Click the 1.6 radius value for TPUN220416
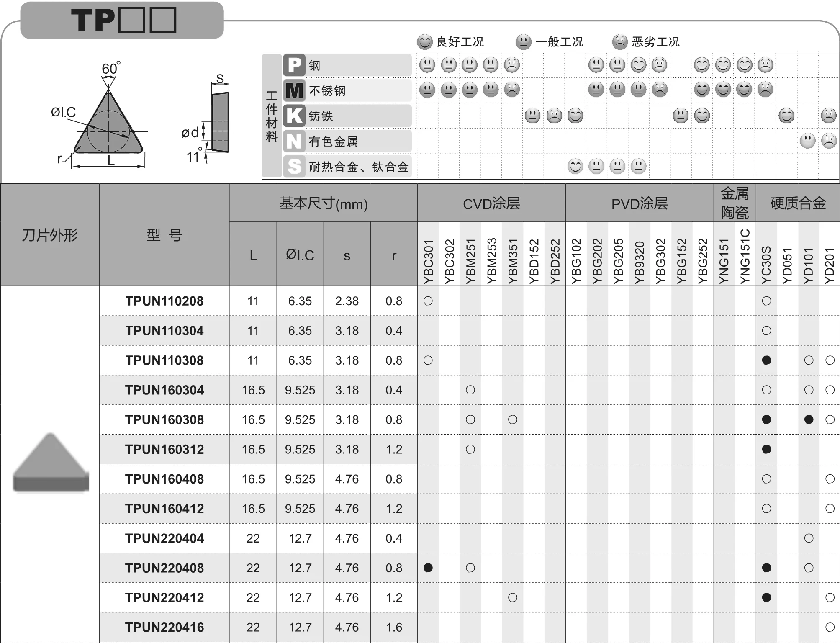The image size is (840, 643). coord(394,628)
